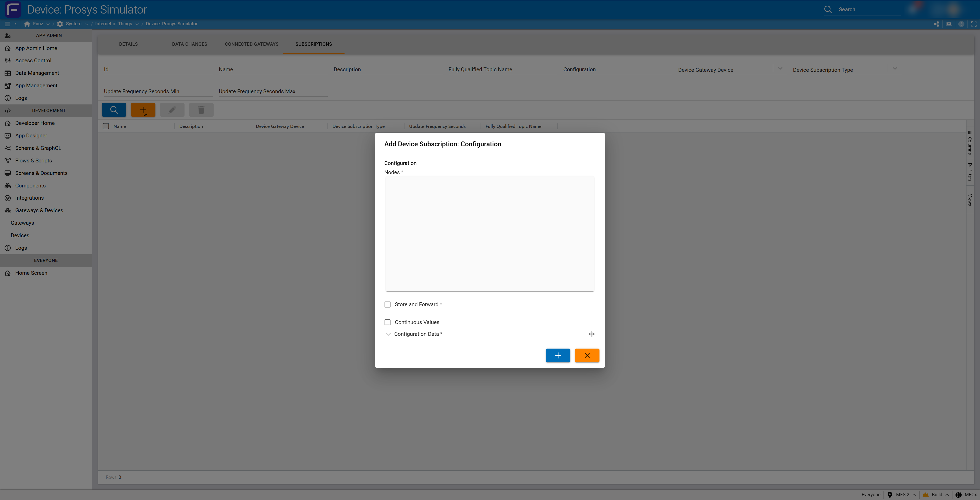Open the hamburger menu icon

(x=7, y=23)
